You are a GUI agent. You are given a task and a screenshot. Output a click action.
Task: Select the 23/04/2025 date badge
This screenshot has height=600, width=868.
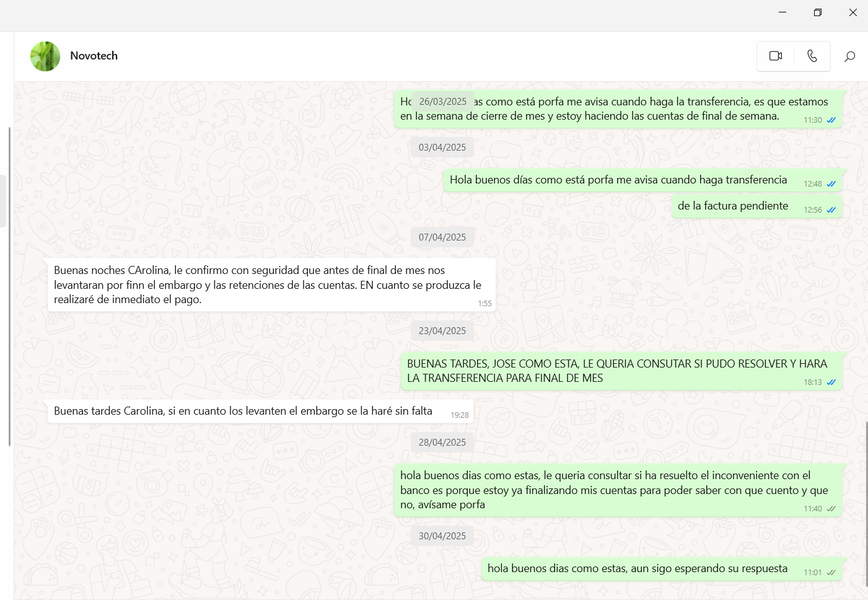tap(442, 331)
